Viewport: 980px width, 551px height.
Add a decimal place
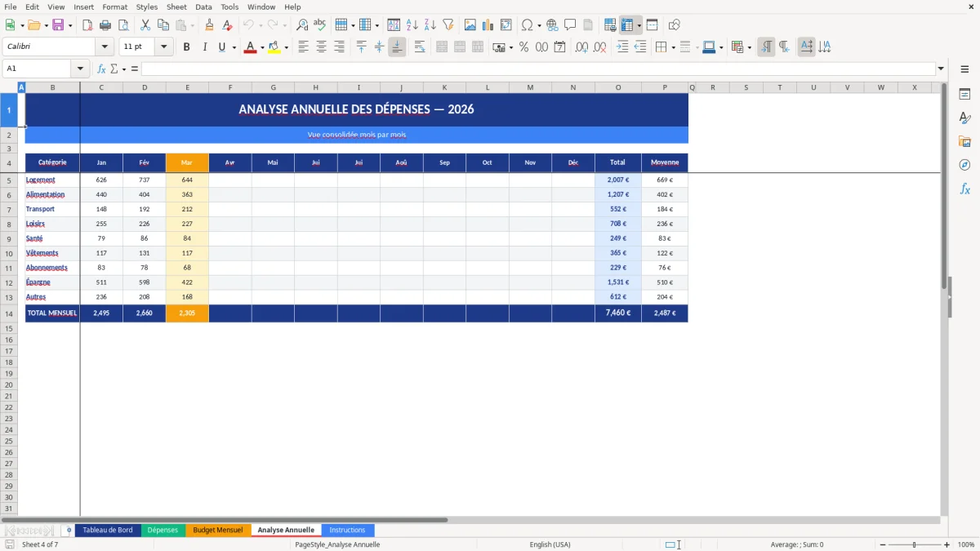pyautogui.click(x=582, y=47)
